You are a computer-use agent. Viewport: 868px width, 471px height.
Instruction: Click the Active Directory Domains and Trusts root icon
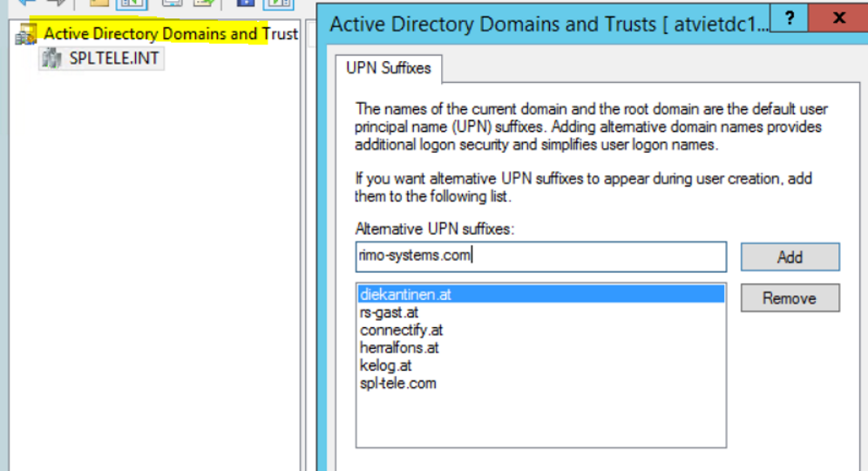pos(26,34)
